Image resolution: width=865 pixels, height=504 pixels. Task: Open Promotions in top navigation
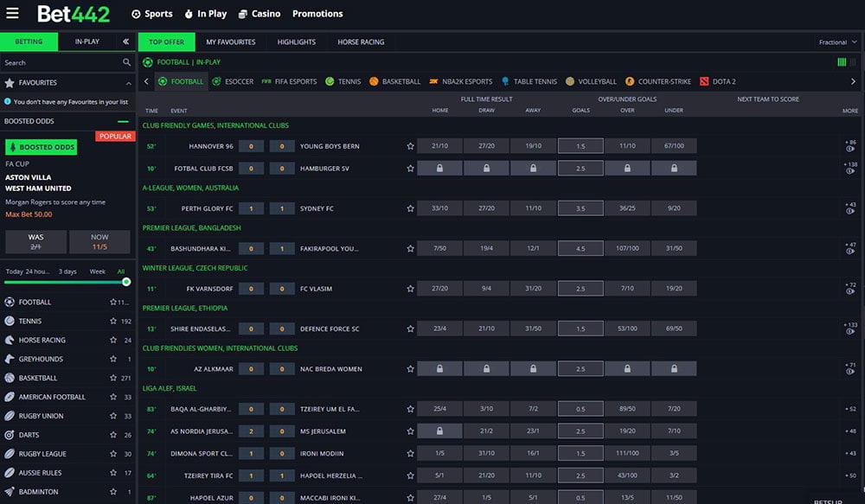click(317, 14)
